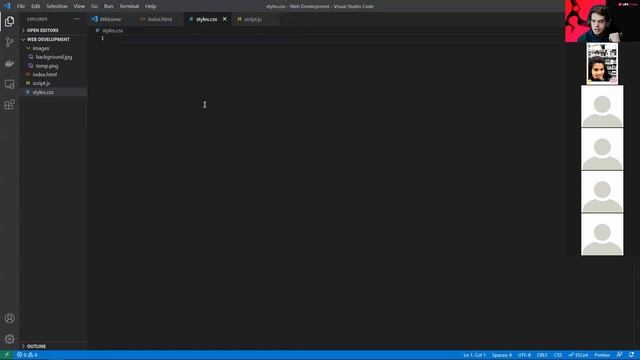Click the VS Code logo in title bar
The height and width of the screenshot is (360, 640).
click(7, 6)
